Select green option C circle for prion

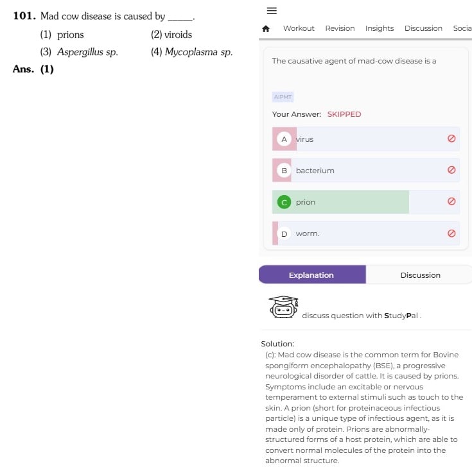284,202
